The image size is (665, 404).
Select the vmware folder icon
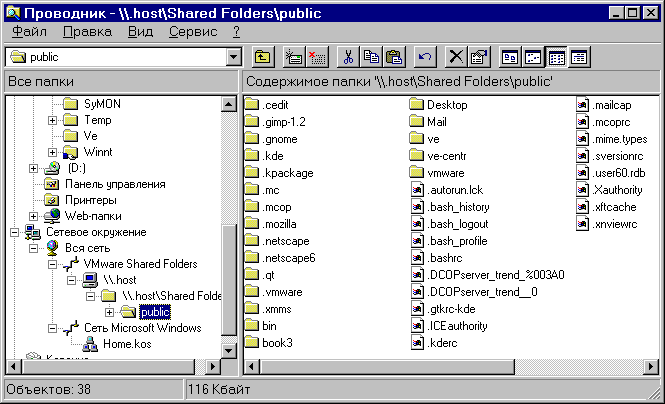point(417,173)
